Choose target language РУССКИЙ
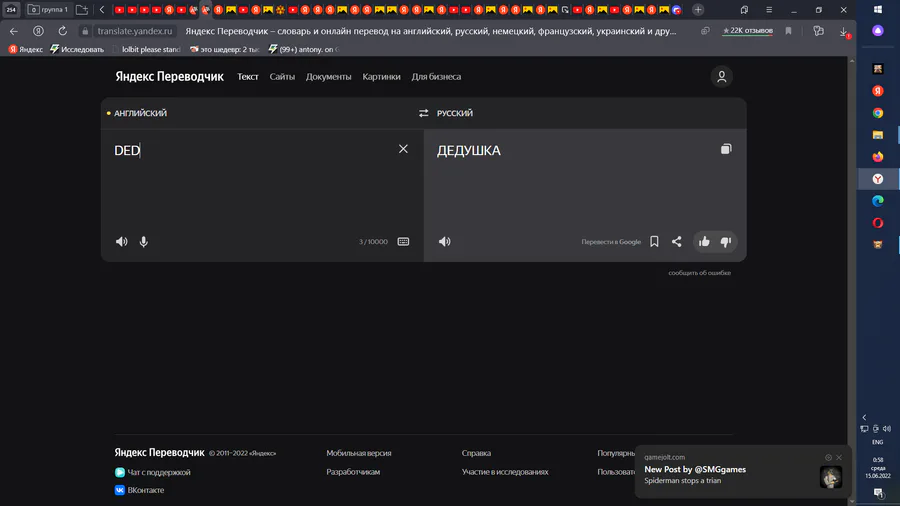The height and width of the screenshot is (506, 900). coord(455,113)
